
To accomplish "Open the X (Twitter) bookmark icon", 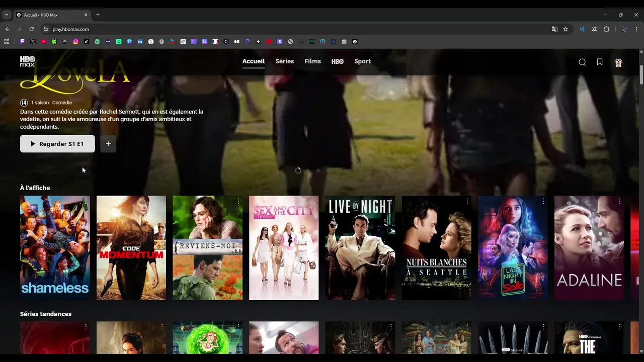I will tap(33, 42).
